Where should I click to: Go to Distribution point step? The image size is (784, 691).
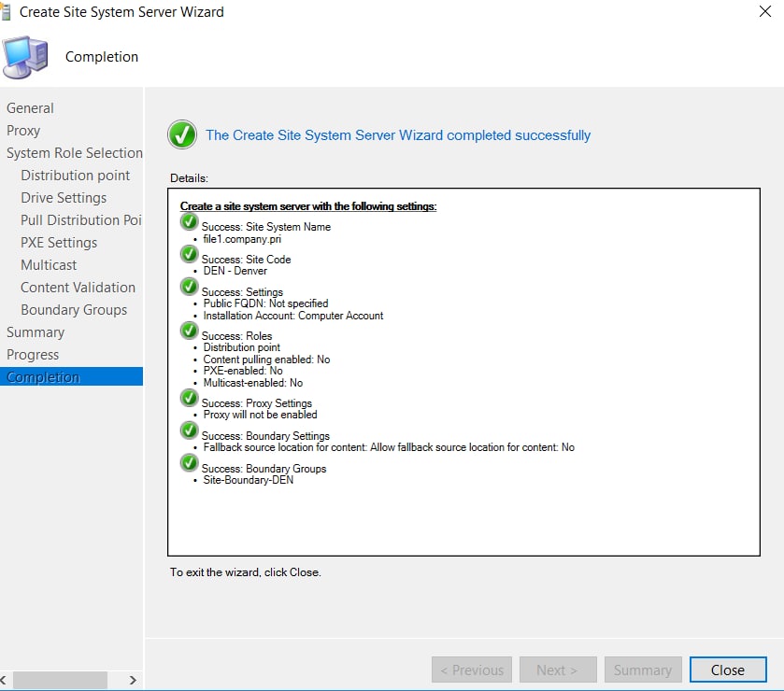coord(75,176)
